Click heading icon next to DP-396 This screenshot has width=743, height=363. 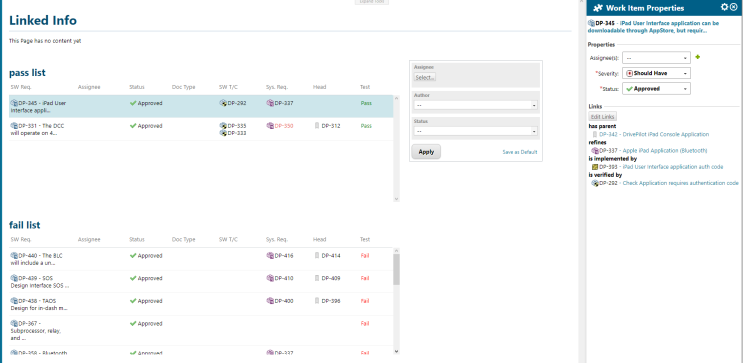[317, 300]
